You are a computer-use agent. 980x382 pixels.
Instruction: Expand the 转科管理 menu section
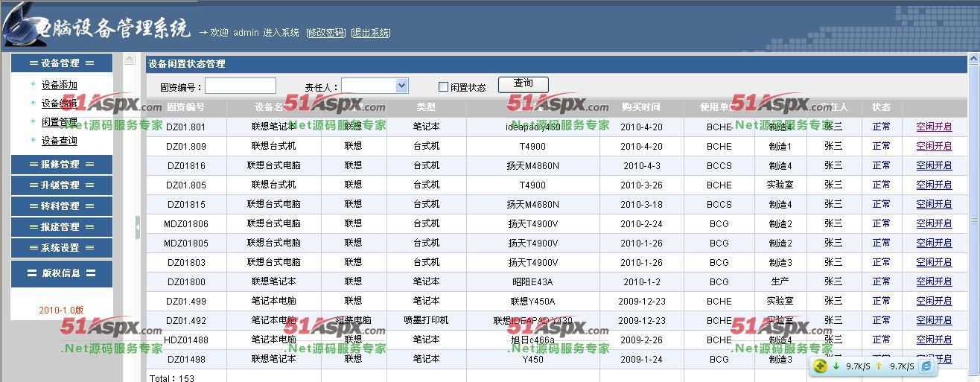pos(62,206)
